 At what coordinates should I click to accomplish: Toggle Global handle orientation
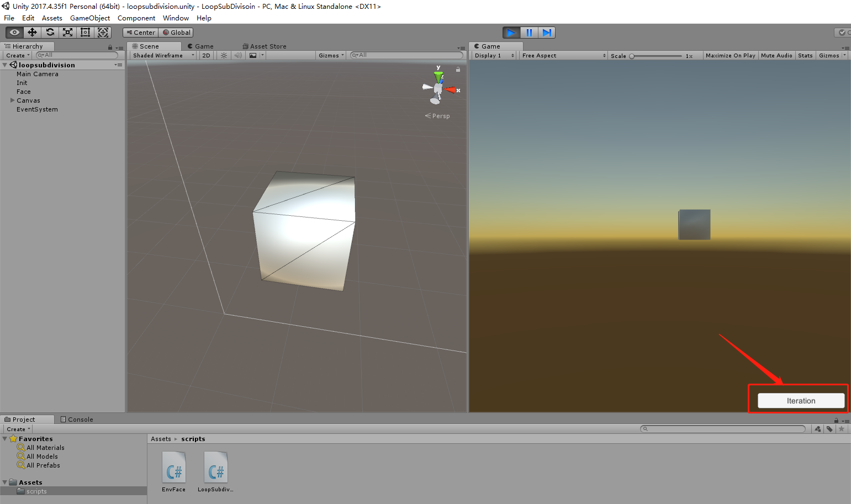coord(176,32)
